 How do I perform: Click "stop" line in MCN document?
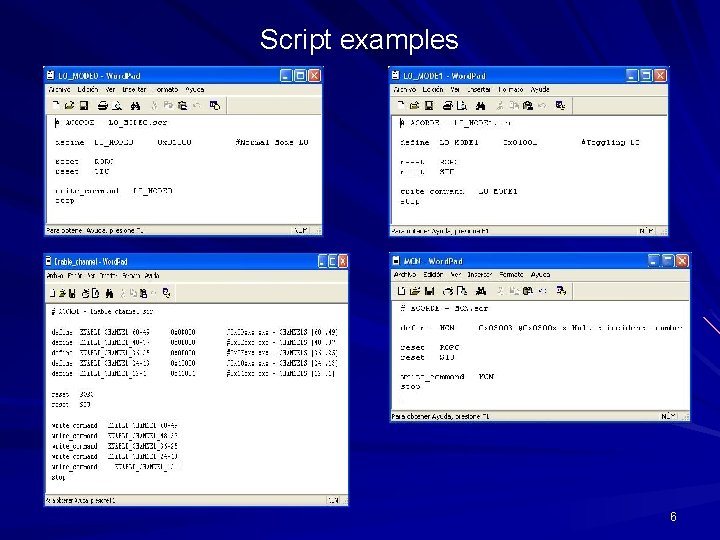(x=411, y=387)
